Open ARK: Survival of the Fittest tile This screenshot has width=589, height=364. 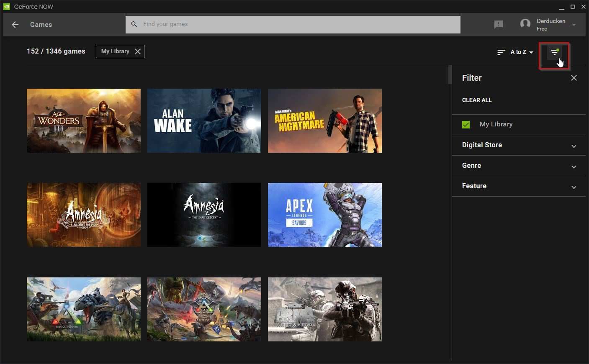click(x=204, y=309)
